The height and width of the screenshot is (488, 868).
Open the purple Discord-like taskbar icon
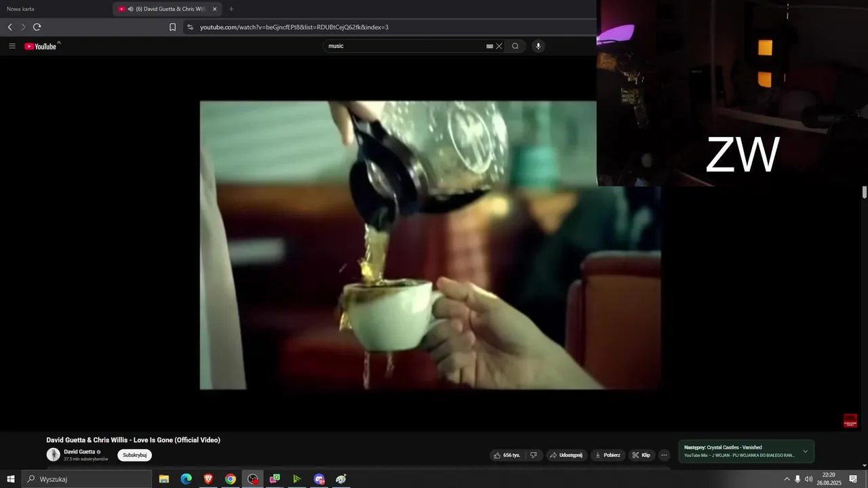(x=319, y=479)
